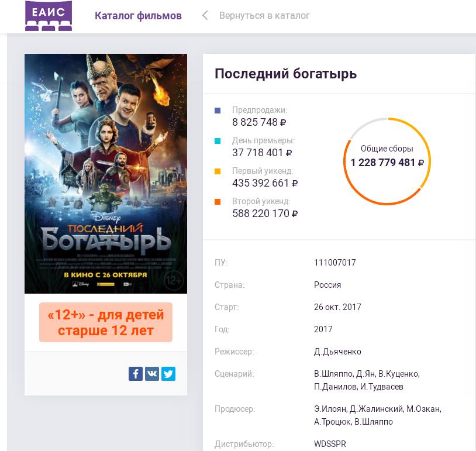
Task: Click the back chevron beside Вернуться в каталог
Action: pyautogui.click(x=205, y=16)
